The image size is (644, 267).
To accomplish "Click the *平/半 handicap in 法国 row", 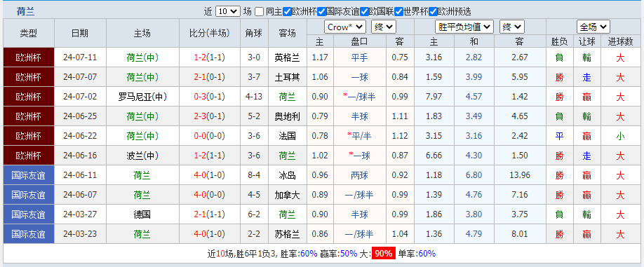I will pos(359,136).
